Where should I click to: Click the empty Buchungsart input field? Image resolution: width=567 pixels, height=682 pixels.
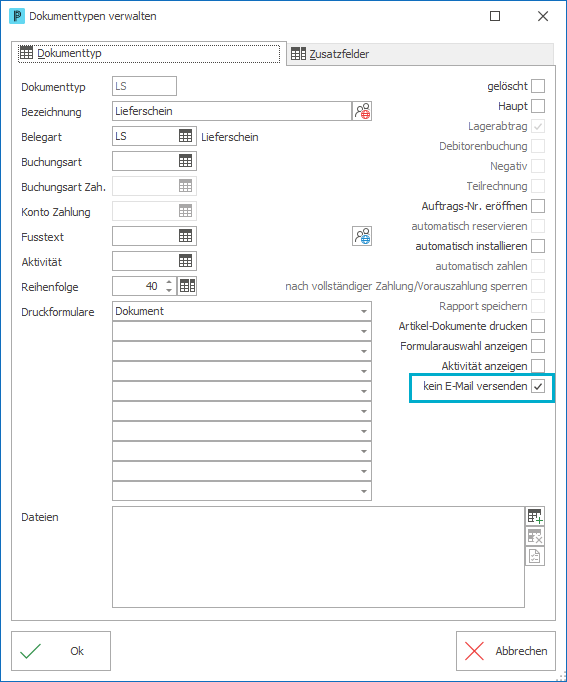(x=145, y=161)
